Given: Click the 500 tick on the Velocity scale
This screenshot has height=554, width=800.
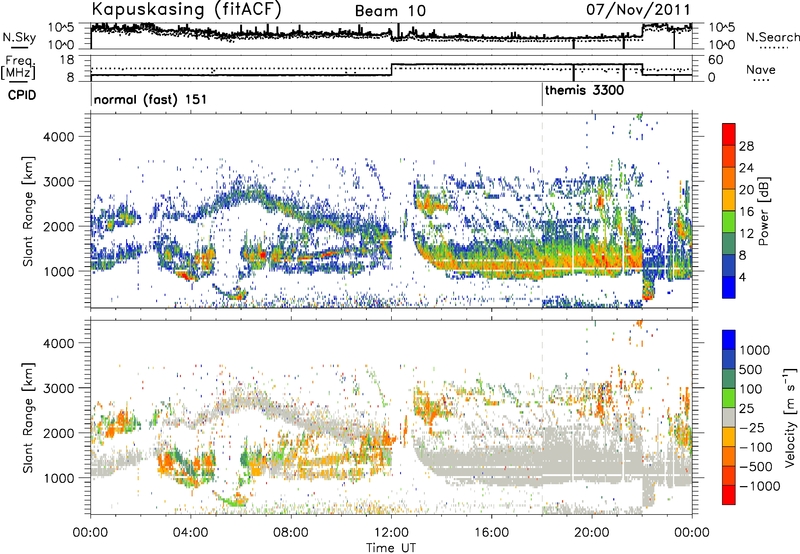Looking at the screenshot, I should [x=750, y=370].
